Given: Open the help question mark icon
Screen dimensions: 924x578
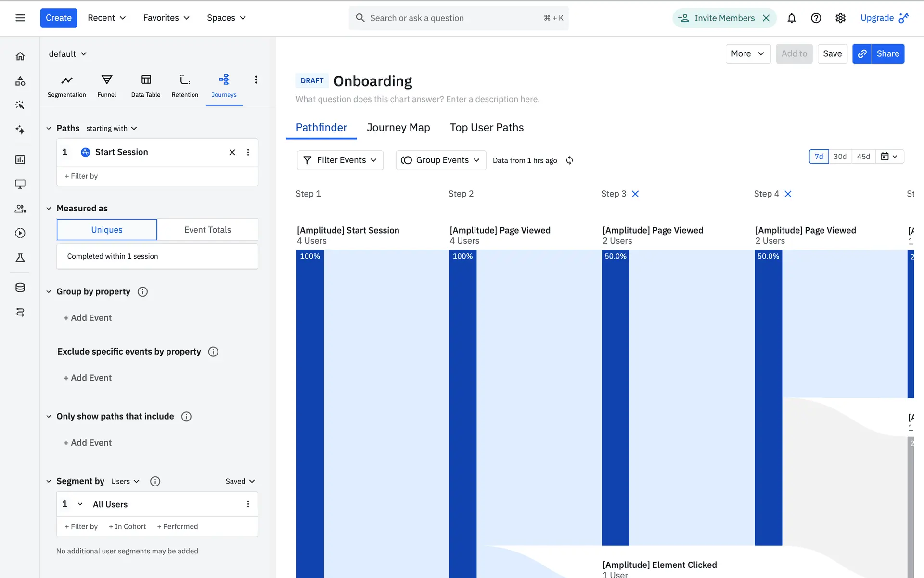Looking at the screenshot, I should click(816, 18).
